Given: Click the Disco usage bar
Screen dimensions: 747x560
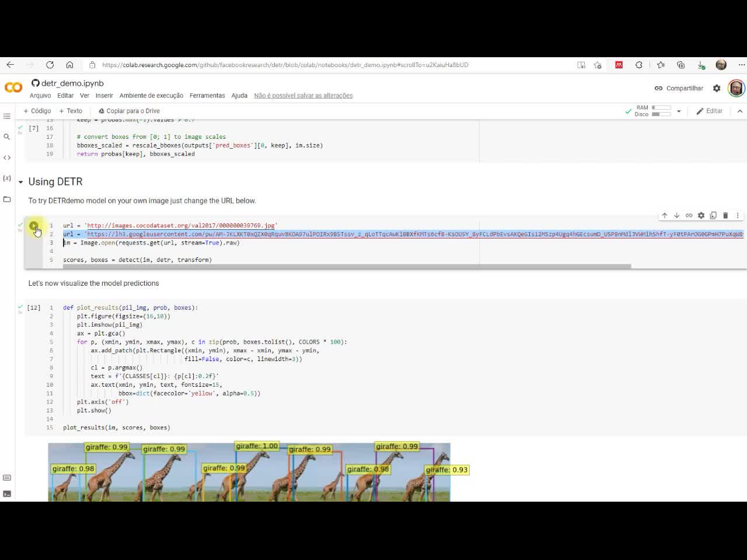Looking at the screenshot, I should point(661,114).
